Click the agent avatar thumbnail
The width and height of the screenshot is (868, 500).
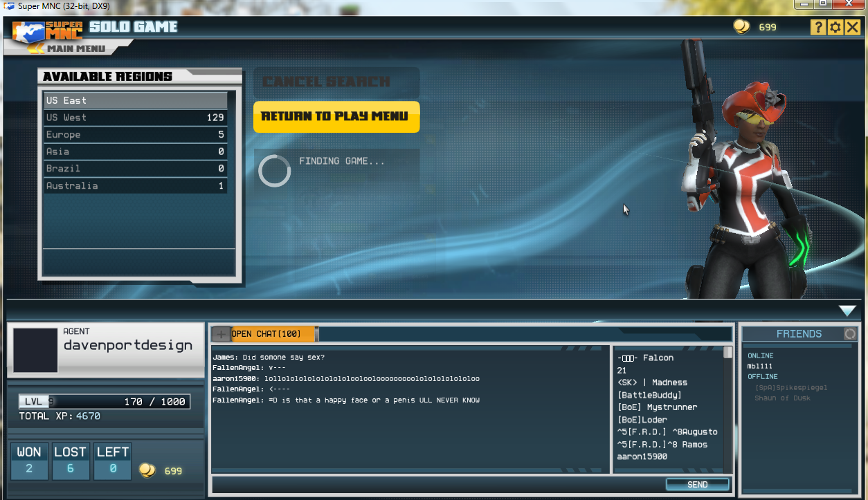pyautogui.click(x=35, y=351)
